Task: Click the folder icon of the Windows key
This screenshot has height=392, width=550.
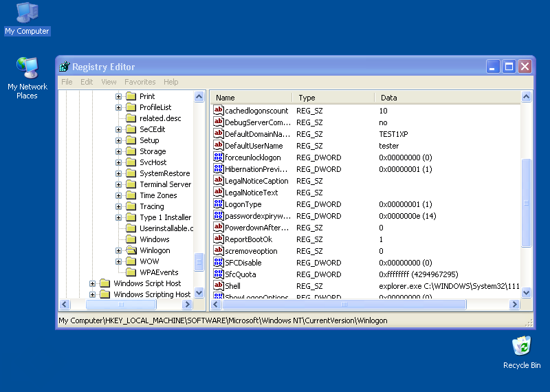Action: pyautogui.click(x=131, y=239)
